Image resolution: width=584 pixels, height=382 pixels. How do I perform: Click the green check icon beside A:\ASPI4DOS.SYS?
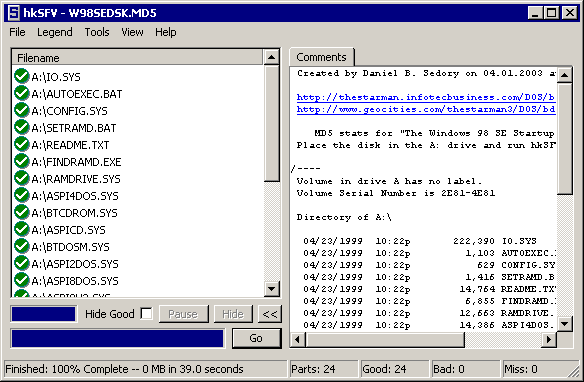point(22,195)
